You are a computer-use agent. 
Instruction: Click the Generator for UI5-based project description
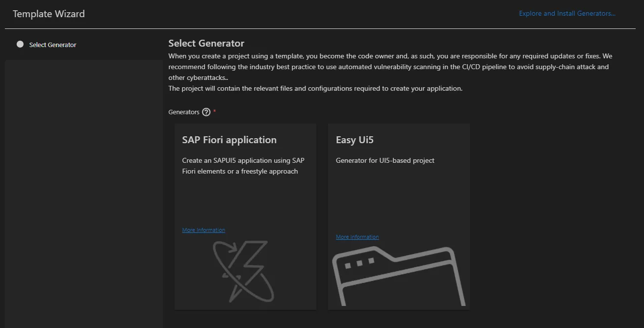point(385,160)
